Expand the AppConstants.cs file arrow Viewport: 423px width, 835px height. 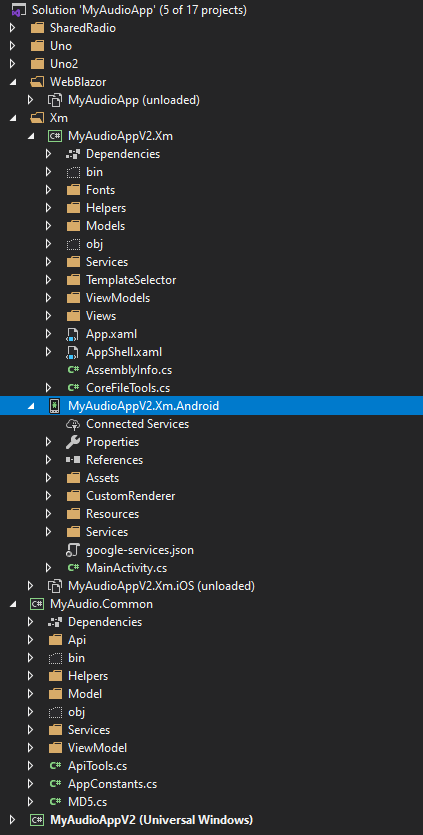(30, 784)
